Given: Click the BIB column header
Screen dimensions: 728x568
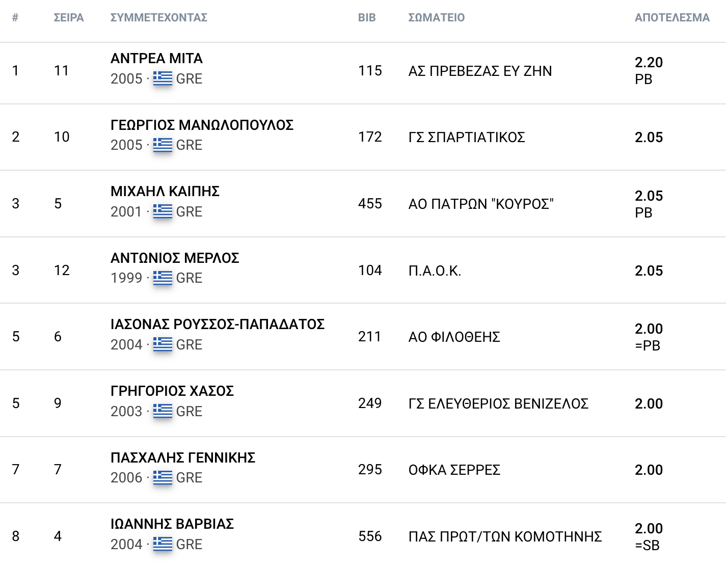Looking at the screenshot, I should pyautogui.click(x=367, y=18).
